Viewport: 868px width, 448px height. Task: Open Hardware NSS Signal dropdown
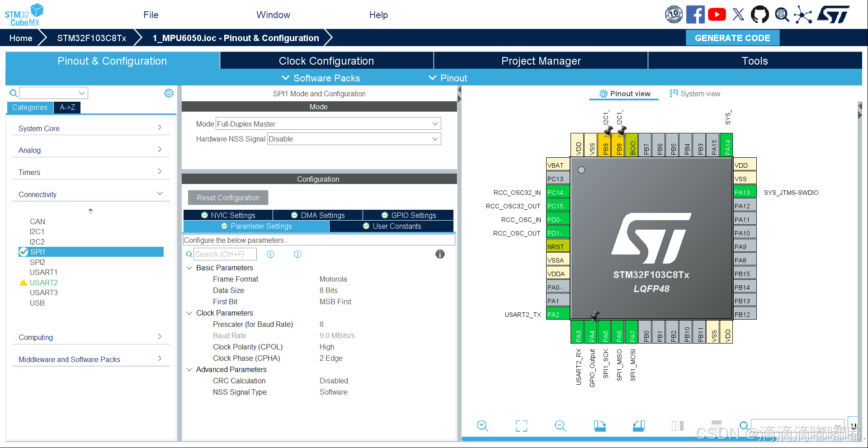(354, 139)
